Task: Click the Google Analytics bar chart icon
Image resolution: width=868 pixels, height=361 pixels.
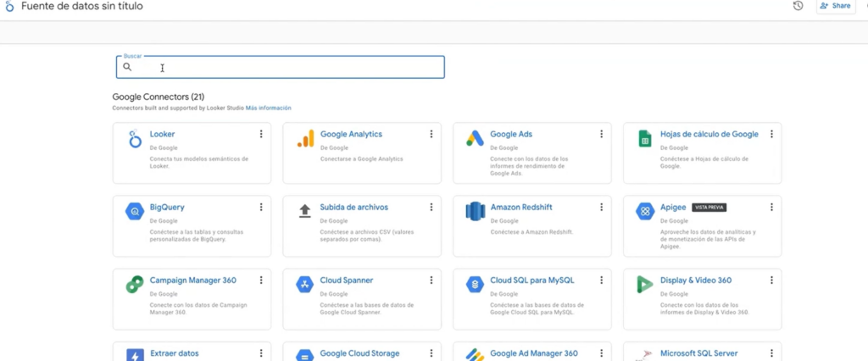Action: click(305, 138)
